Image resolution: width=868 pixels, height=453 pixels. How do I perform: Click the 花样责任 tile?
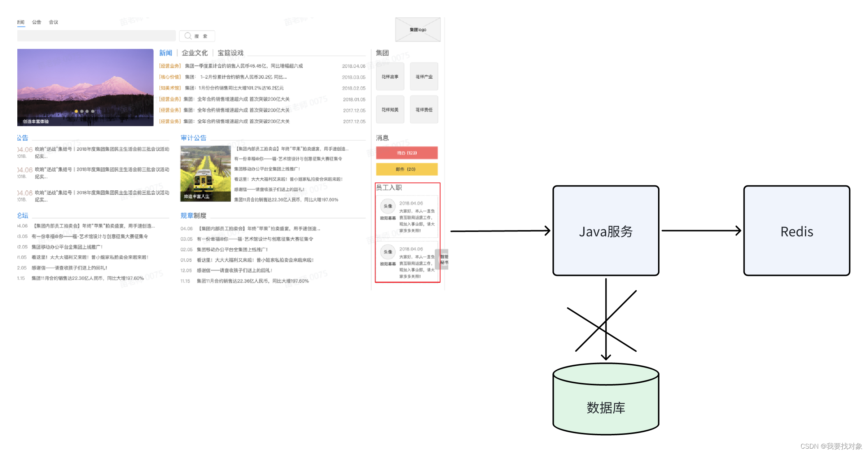click(x=424, y=110)
